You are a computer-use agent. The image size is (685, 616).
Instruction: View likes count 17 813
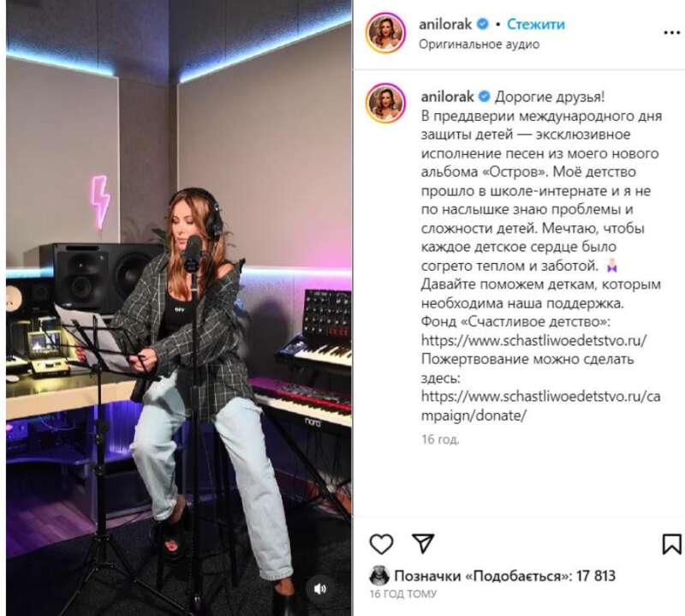click(504, 576)
